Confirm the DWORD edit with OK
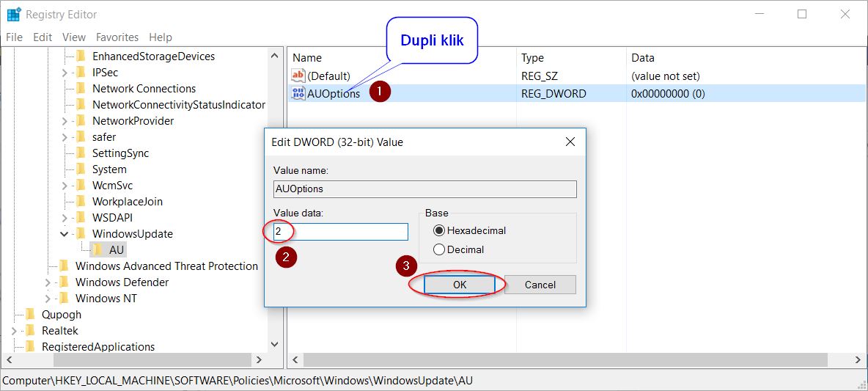 coord(460,285)
